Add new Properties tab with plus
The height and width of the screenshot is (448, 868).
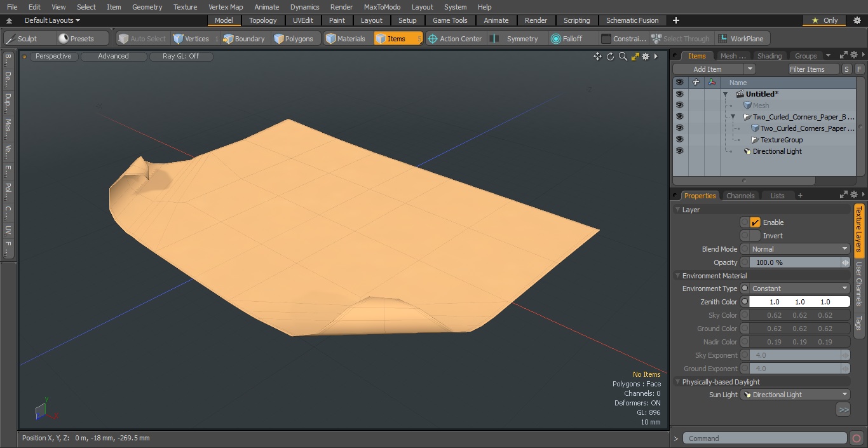800,196
